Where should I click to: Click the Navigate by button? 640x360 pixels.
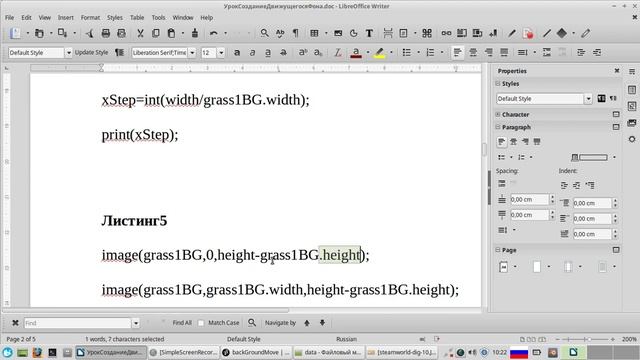click(x=280, y=322)
